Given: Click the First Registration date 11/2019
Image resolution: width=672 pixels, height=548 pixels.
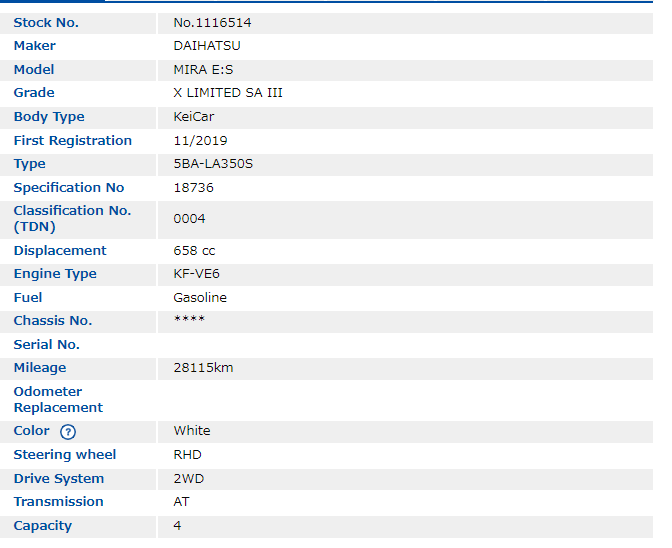Looking at the screenshot, I should pyautogui.click(x=200, y=141).
